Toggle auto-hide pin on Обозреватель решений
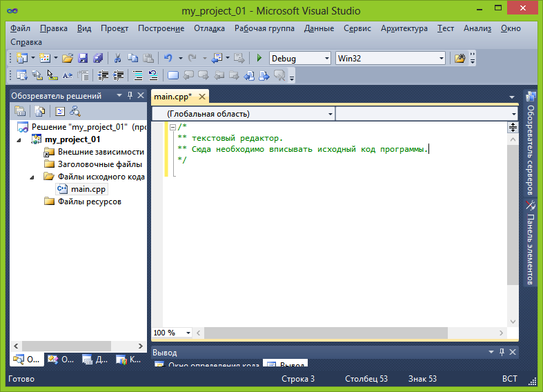This screenshot has height=392, width=543. [x=130, y=95]
